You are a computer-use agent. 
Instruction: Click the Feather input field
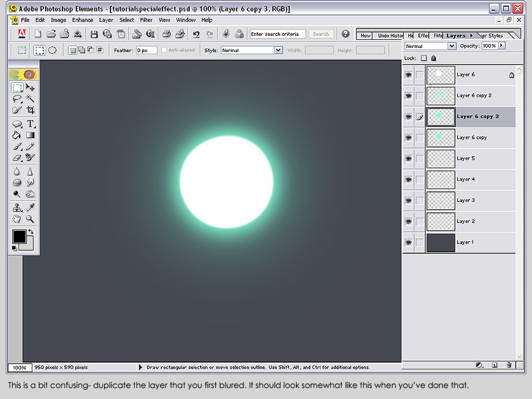pyautogui.click(x=146, y=50)
